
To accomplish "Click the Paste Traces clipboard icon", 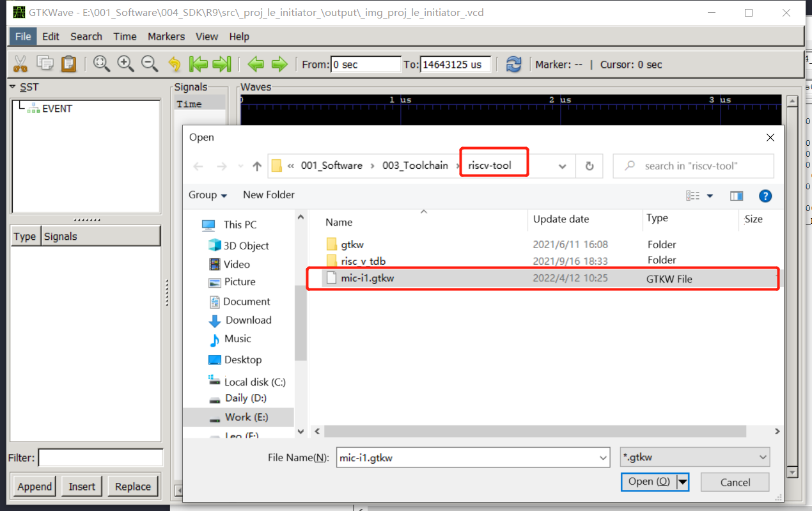I will 67,64.
